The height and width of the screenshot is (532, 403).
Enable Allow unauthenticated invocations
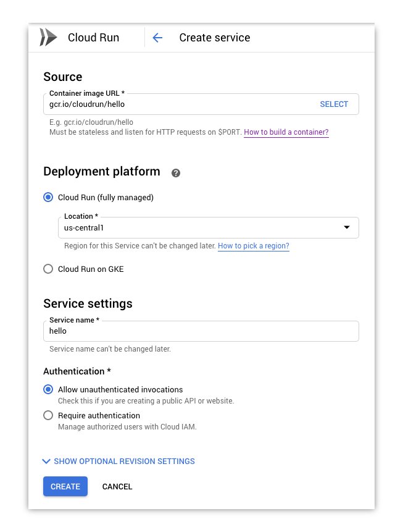48,390
